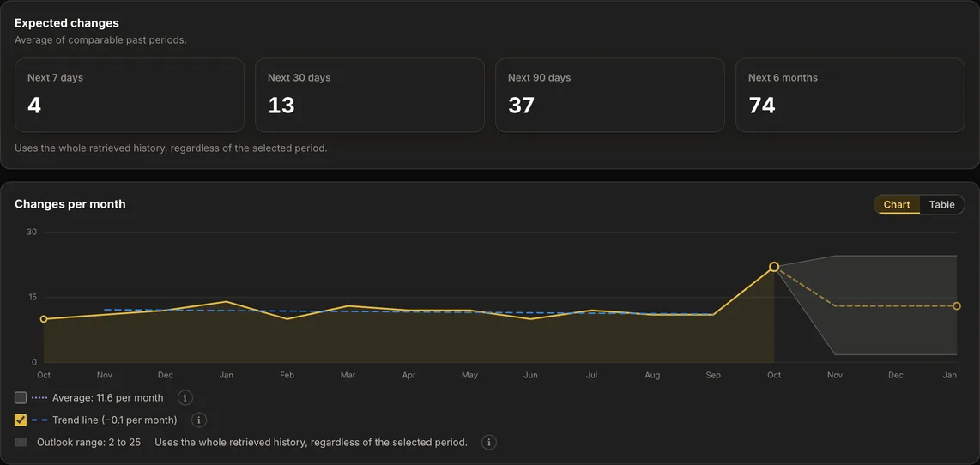Uncheck the Trend line checkbox
The width and height of the screenshot is (980, 465).
[21, 420]
